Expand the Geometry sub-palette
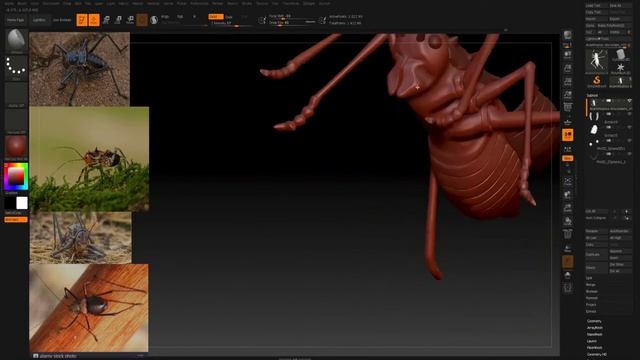640x360 pixels. [x=594, y=321]
